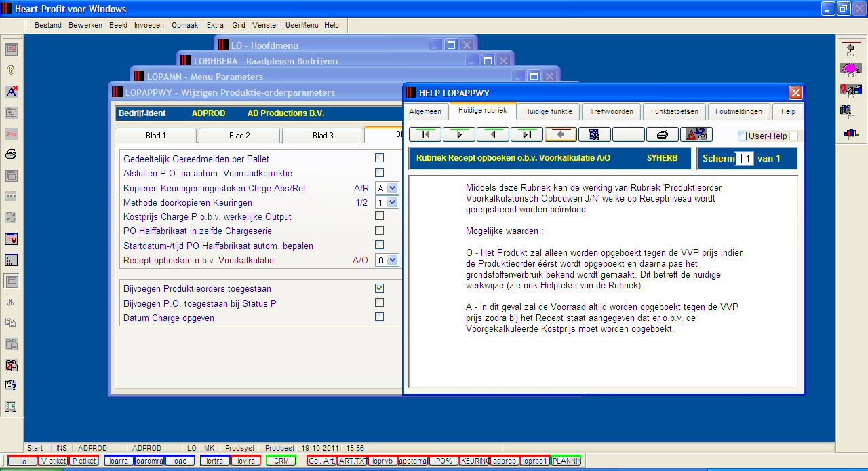Click the blank button in help toolbar

point(629,134)
